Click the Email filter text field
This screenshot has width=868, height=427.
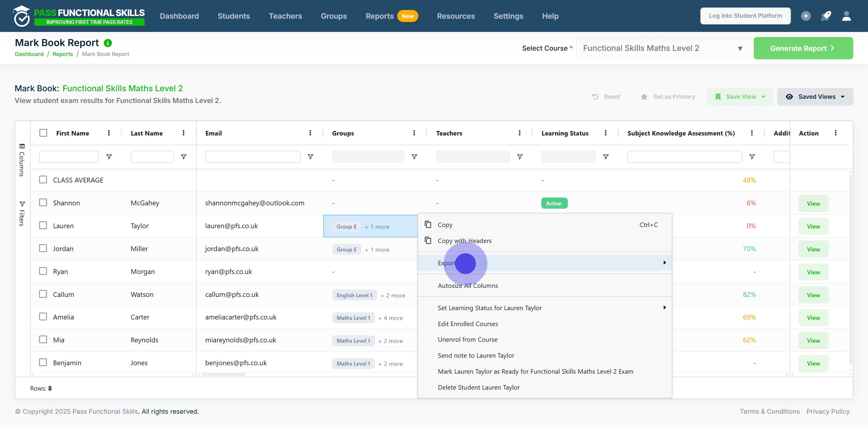(253, 157)
